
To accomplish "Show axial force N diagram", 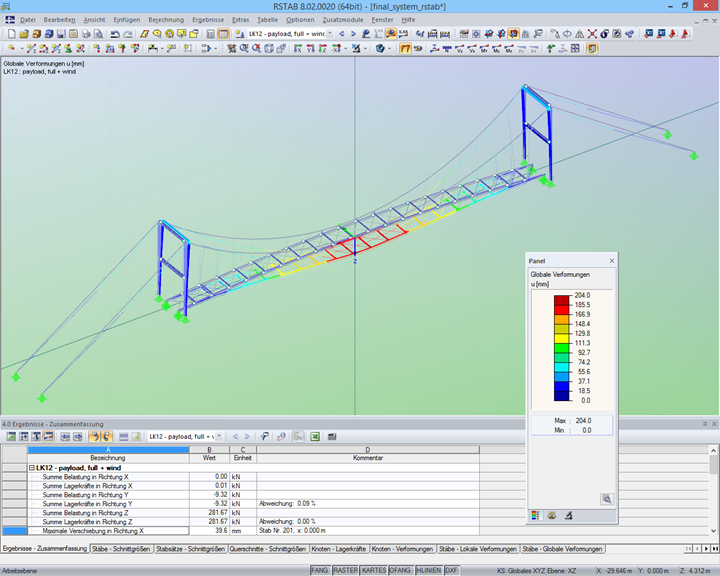I will click(x=447, y=48).
